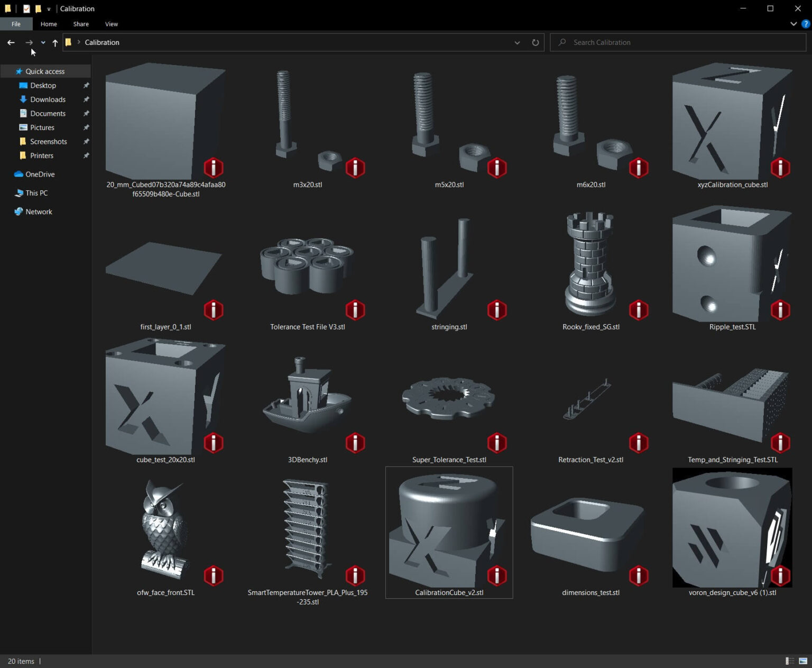The height and width of the screenshot is (668, 812).
Task: Click the New folder icon in title bar
Action: coord(38,8)
